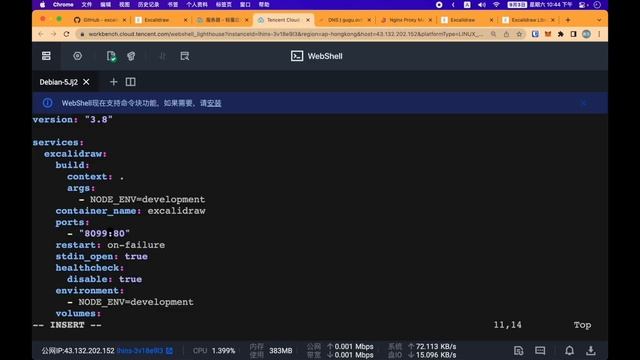The height and width of the screenshot is (360, 640).
Task: Click the container_name: excalidraw line
Action: pyautogui.click(x=131, y=211)
